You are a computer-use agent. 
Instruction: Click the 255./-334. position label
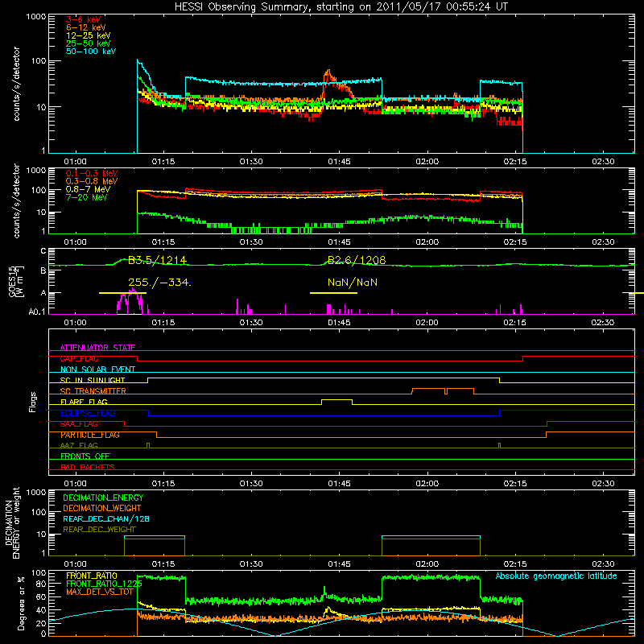tap(159, 283)
